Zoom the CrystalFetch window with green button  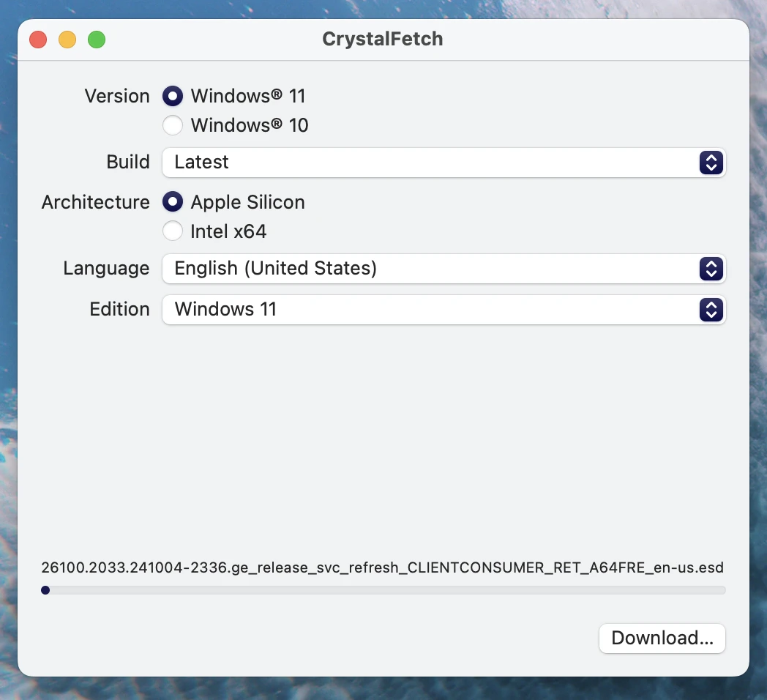pyautogui.click(x=97, y=40)
